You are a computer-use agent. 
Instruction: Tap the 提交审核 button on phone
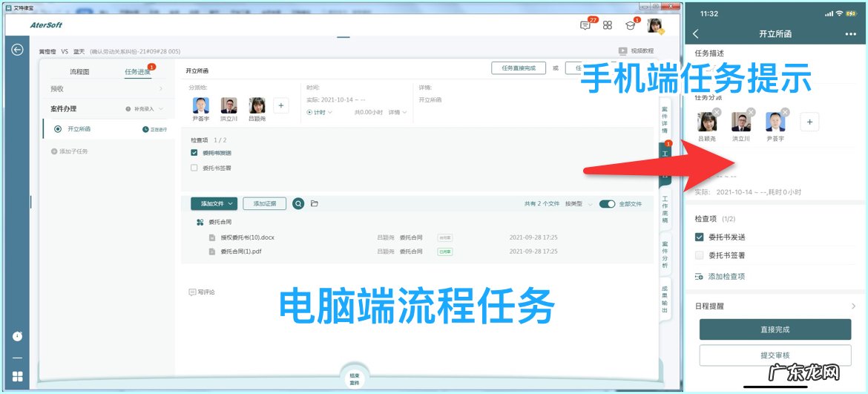click(x=775, y=355)
